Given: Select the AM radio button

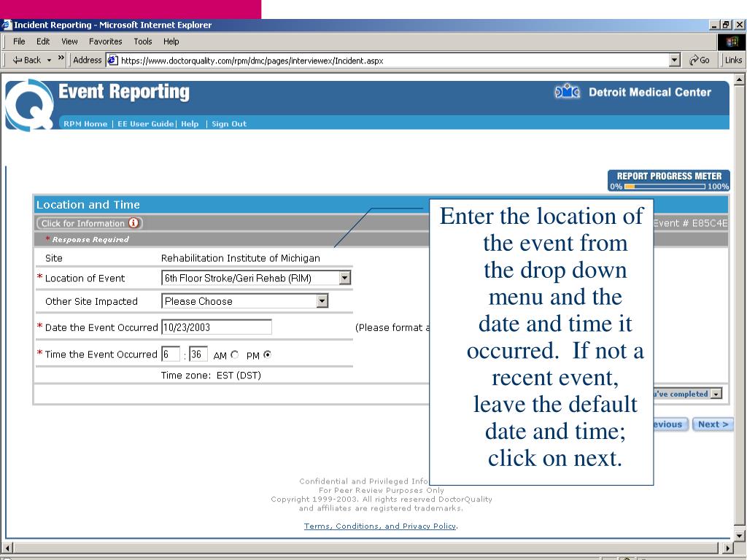Looking at the screenshot, I should [x=234, y=355].
